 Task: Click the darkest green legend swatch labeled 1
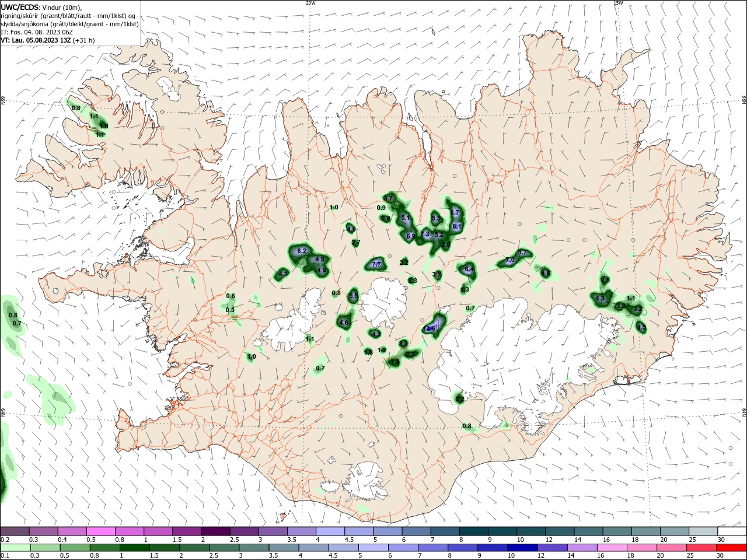tap(134, 548)
